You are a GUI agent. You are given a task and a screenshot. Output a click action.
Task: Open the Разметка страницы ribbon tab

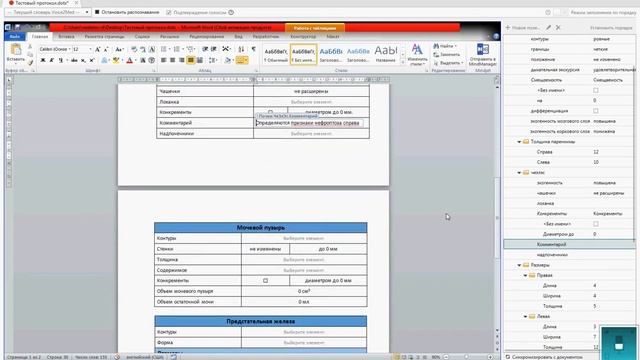[x=104, y=36]
